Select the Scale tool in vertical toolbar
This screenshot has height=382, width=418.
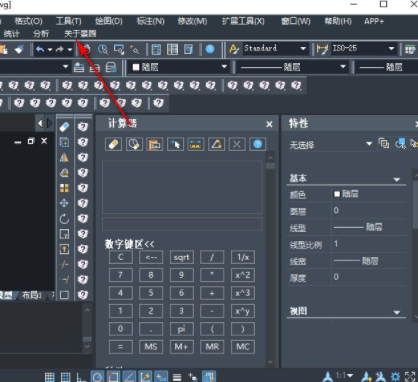click(x=64, y=234)
